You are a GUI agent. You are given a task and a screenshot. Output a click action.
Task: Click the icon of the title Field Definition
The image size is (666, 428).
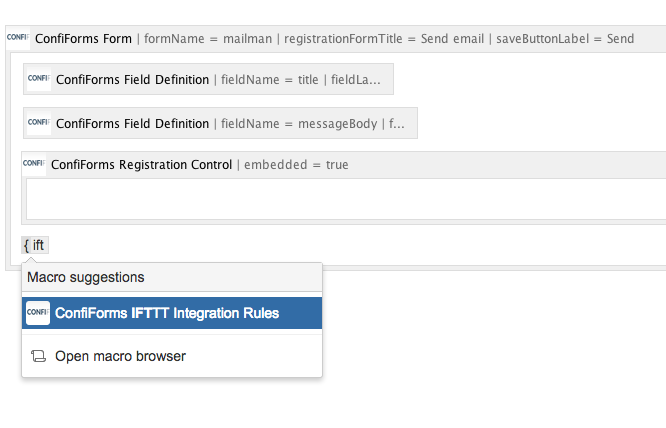38,80
